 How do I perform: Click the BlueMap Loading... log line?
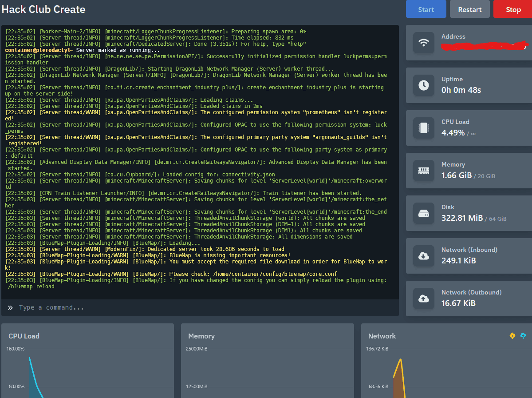click(x=102, y=243)
